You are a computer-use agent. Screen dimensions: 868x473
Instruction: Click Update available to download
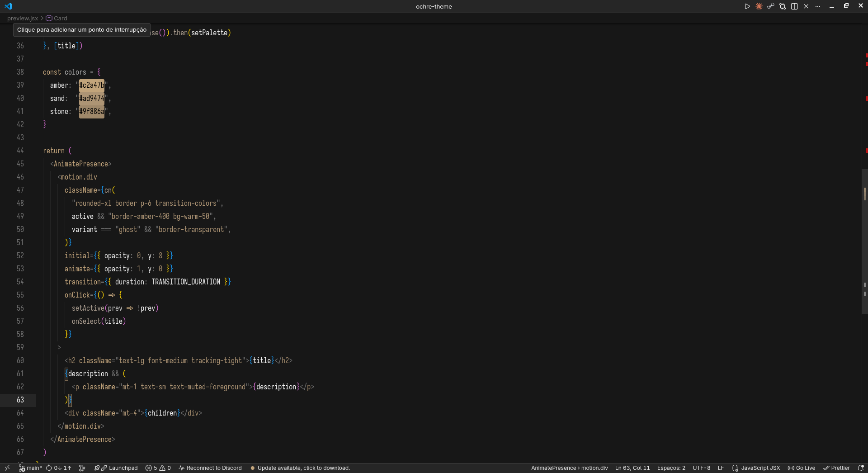pyautogui.click(x=300, y=468)
